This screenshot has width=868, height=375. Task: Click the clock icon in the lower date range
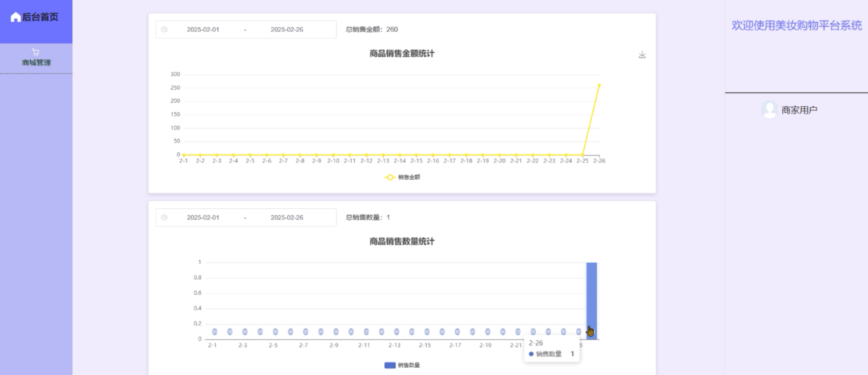coord(164,217)
